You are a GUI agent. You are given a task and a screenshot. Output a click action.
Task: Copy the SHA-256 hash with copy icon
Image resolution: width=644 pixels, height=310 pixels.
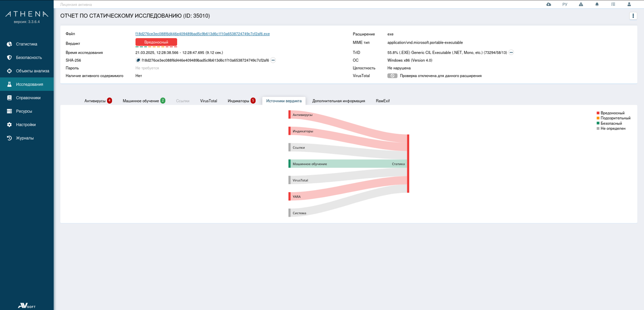coord(138,60)
